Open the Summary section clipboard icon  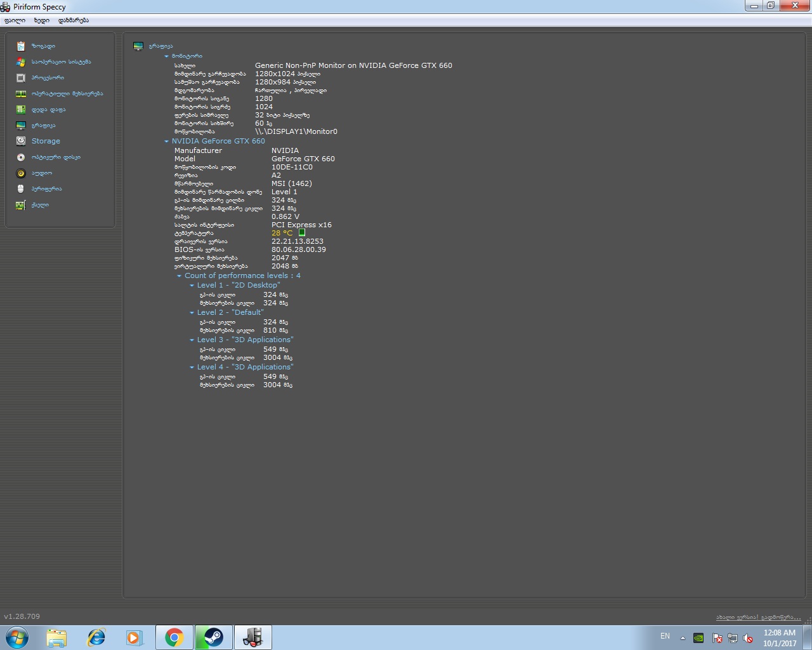(x=21, y=46)
